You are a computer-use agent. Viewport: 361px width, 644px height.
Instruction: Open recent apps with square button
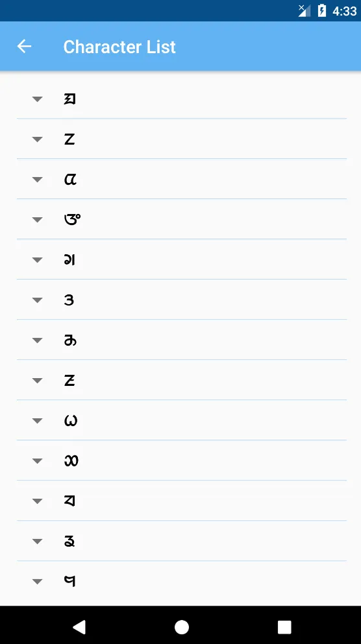click(284, 627)
